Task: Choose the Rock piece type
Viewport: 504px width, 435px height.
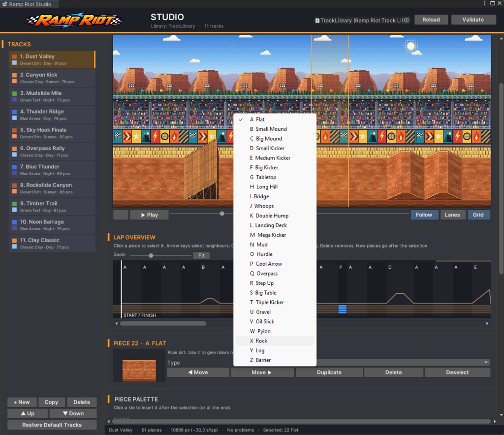Action: coord(275,341)
